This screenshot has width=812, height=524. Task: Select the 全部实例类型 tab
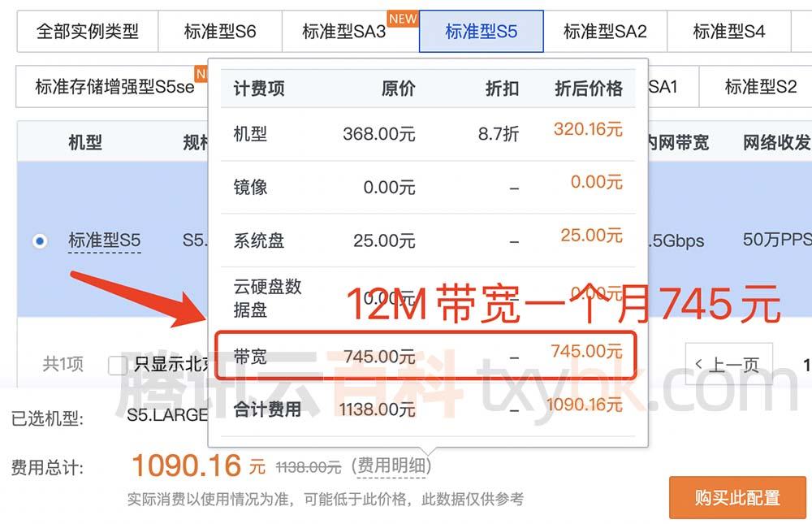coord(88,31)
